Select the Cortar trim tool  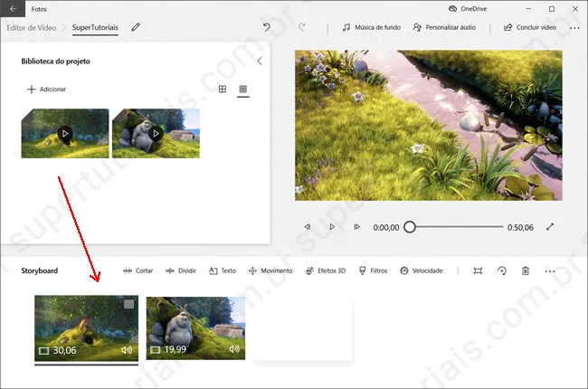click(x=138, y=270)
